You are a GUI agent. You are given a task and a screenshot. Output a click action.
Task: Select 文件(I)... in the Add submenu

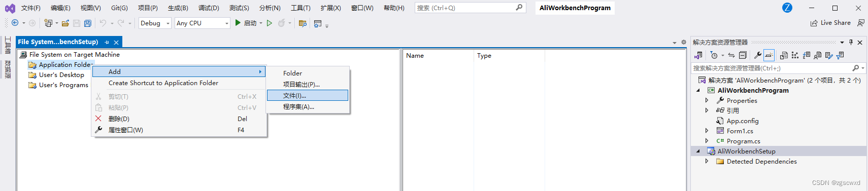point(308,95)
